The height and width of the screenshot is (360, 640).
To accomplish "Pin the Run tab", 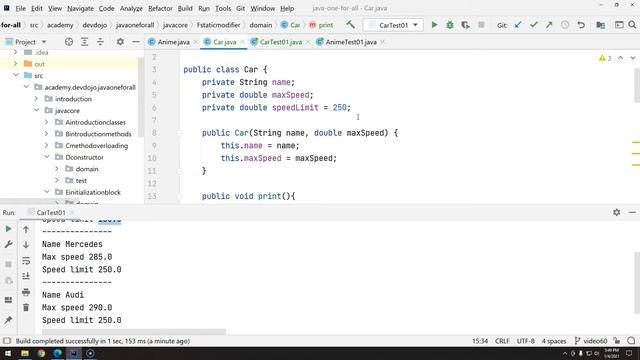I will click(x=8, y=320).
